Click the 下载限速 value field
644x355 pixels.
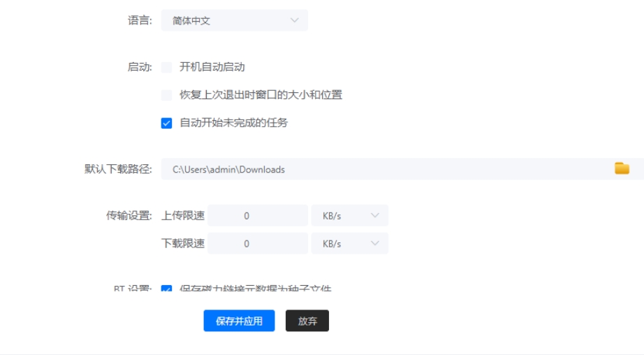pos(258,244)
